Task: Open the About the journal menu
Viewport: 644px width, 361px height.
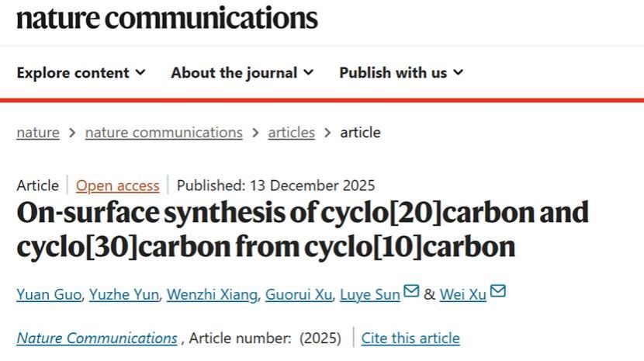Action: [x=234, y=73]
